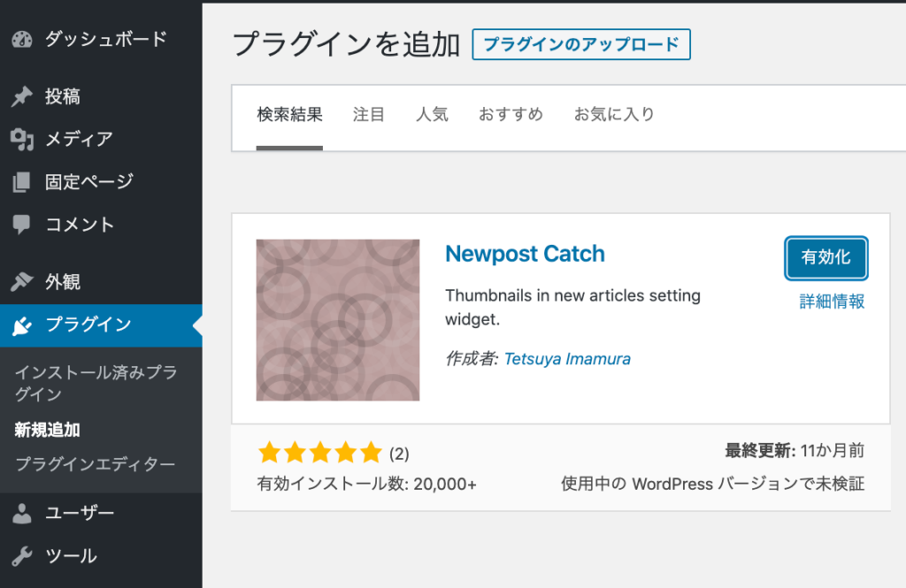Open the 人気 plugins tab
Image resolution: width=906 pixels, height=588 pixels.
click(432, 114)
